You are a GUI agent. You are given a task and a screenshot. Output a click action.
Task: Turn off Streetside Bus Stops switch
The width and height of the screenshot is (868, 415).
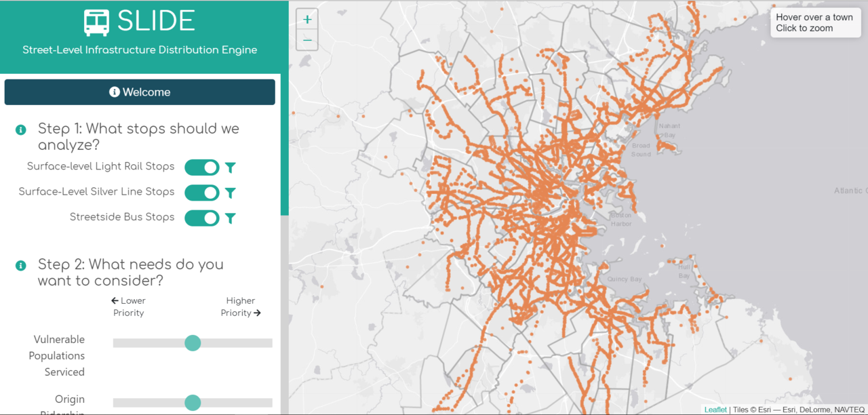tap(202, 218)
